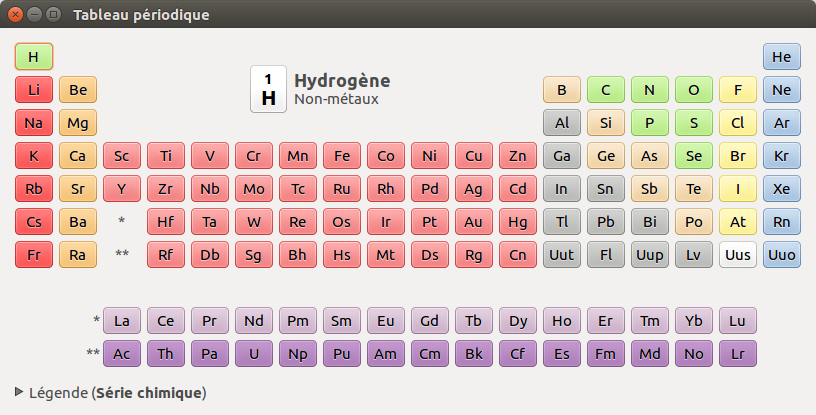Choose the Magnesium (Mg) element
Screen dimensions: 816x415
point(78,123)
